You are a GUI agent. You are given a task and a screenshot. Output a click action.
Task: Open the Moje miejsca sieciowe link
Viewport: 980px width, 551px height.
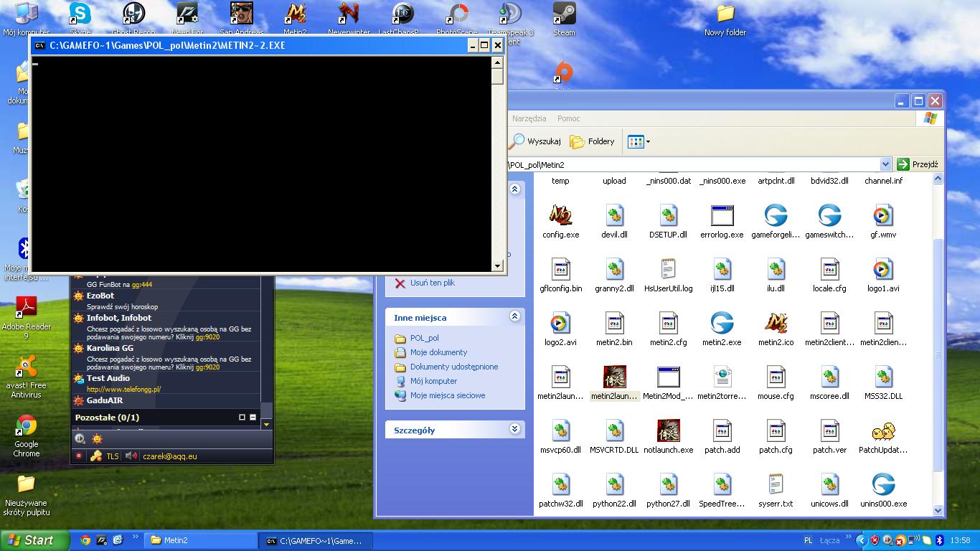click(448, 395)
